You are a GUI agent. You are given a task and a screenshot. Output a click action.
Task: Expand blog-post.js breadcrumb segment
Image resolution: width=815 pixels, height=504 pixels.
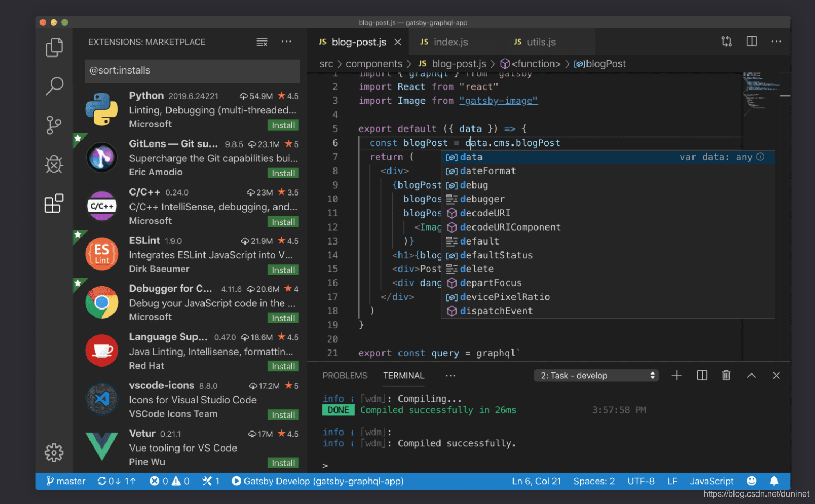pos(452,64)
